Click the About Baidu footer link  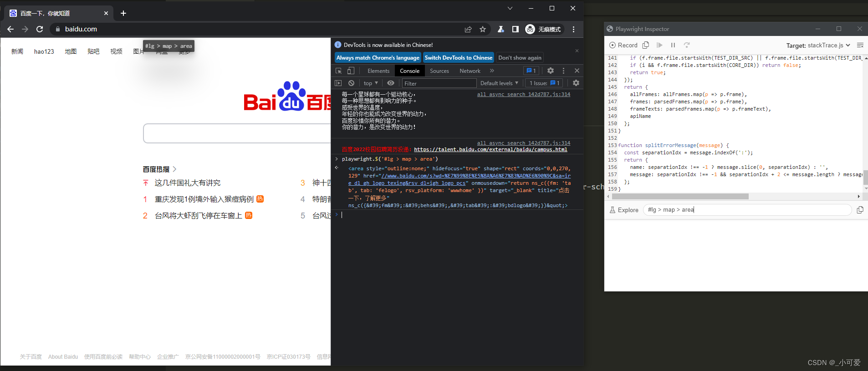point(63,357)
